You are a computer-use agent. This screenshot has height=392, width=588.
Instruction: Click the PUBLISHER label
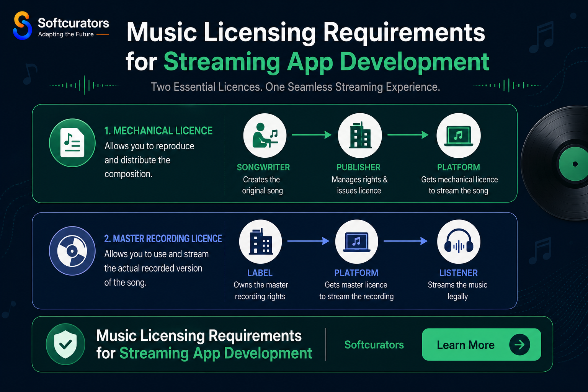(x=359, y=167)
